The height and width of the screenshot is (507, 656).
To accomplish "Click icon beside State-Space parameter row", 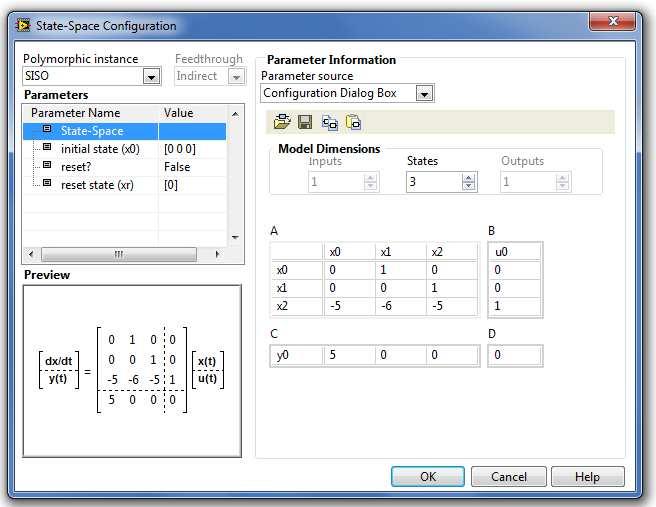I will coord(47,129).
